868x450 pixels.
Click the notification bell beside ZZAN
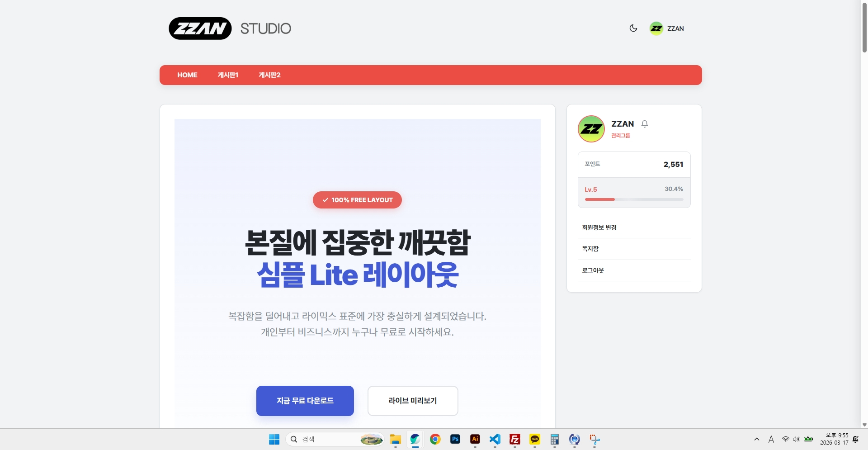pyautogui.click(x=645, y=124)
